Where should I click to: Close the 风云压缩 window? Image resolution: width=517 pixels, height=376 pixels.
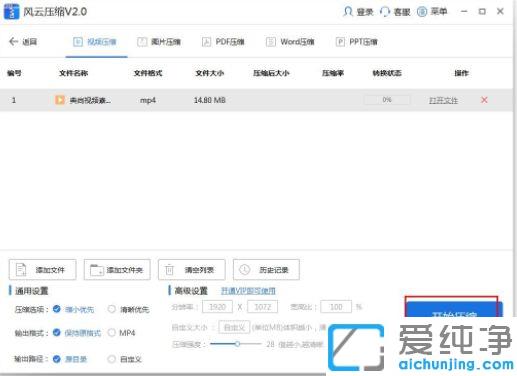click(500, 11)
